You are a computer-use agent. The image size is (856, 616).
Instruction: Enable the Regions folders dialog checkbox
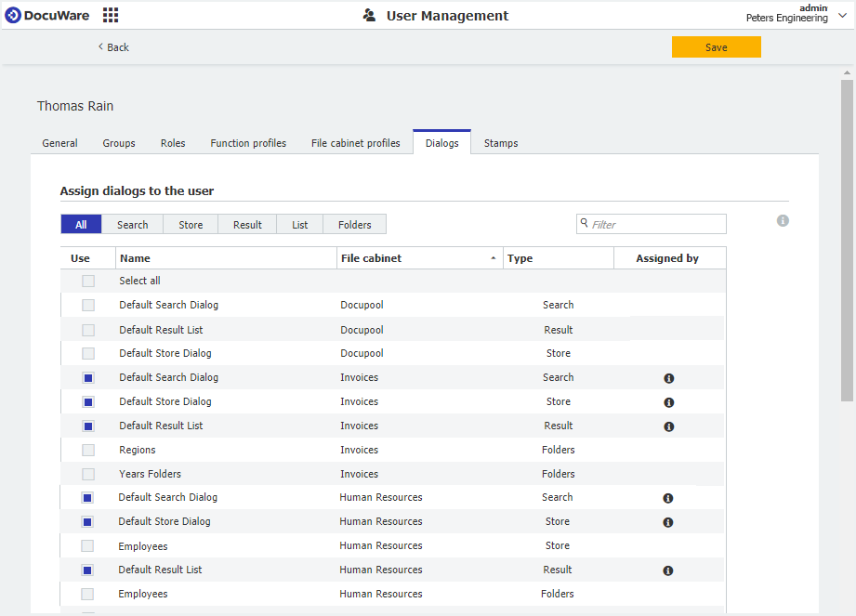pyautogui.click(x=87, y=450)
